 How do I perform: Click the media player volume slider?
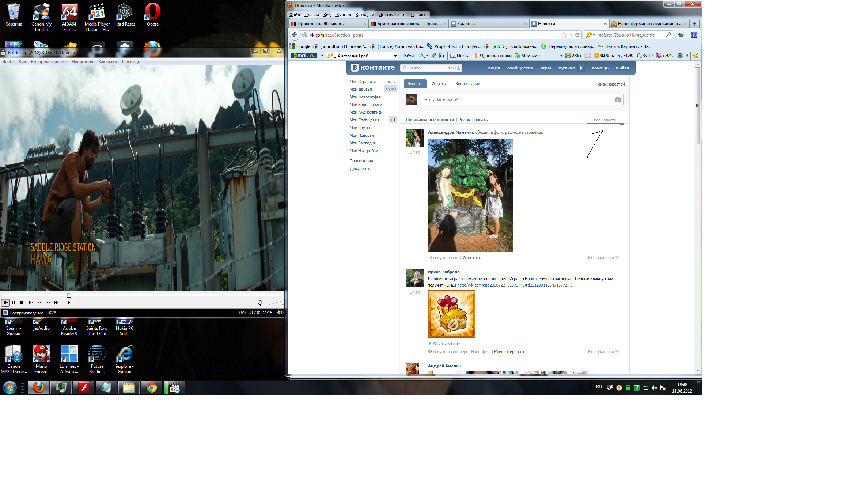click(276, 303)
